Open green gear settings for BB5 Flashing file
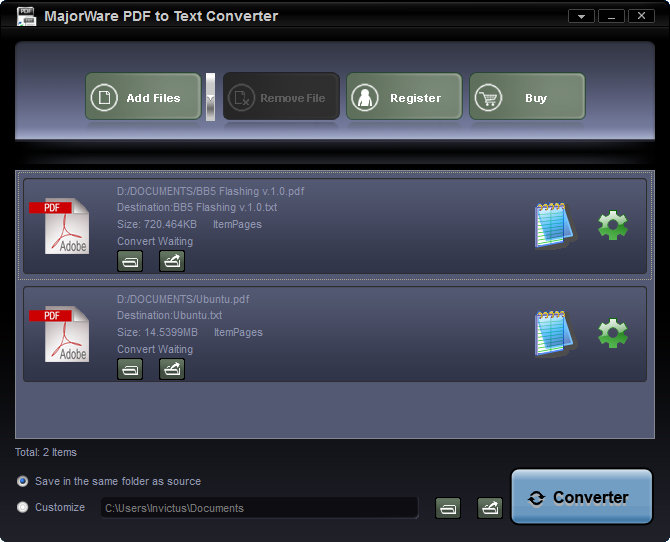The height and width of the screenshot is (542, 670). tap(612, 225)
